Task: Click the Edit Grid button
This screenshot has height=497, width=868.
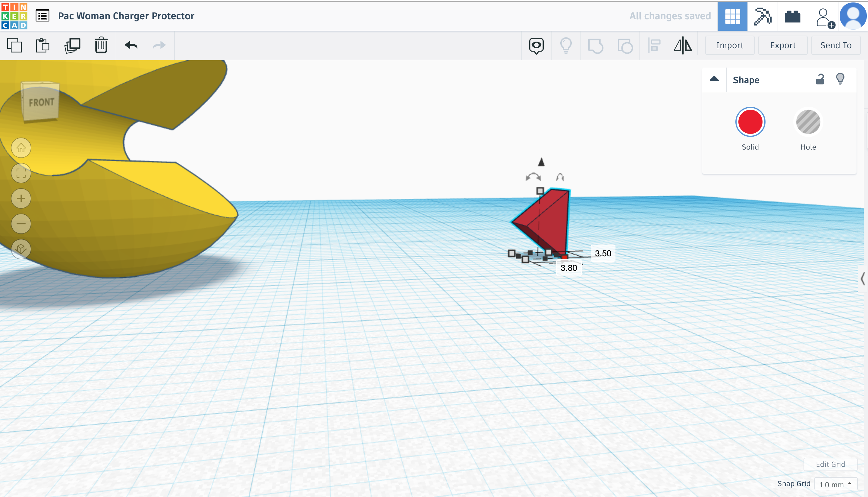Action: click(x=830, y=464)
